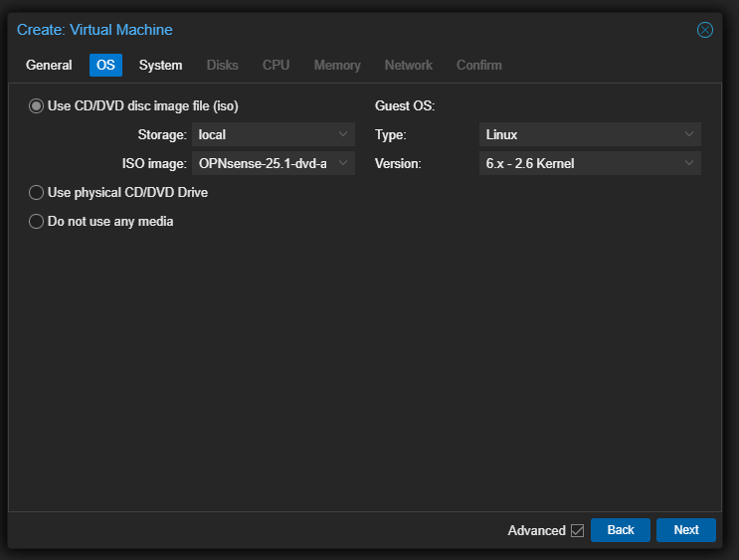Click the Storage: label
Screen dimensions: 739x560
pyautogui.click(x=162, y=135)
